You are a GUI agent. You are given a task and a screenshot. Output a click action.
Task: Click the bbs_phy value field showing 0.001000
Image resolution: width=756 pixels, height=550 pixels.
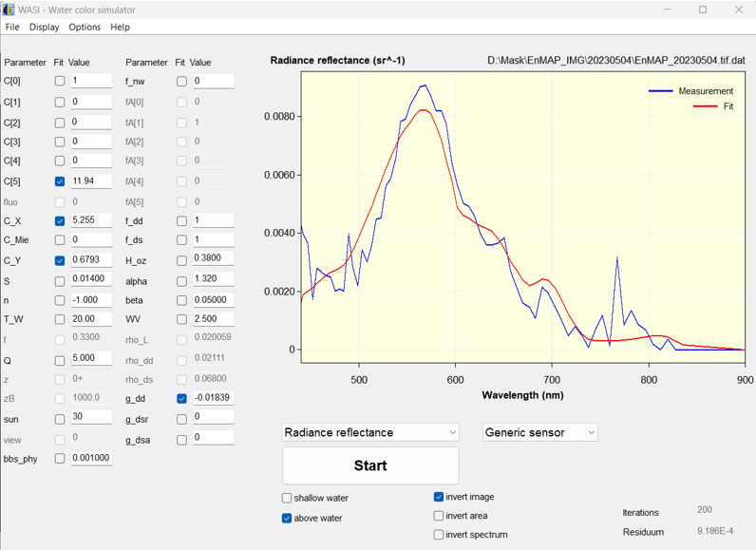click(x=91, y=458)
